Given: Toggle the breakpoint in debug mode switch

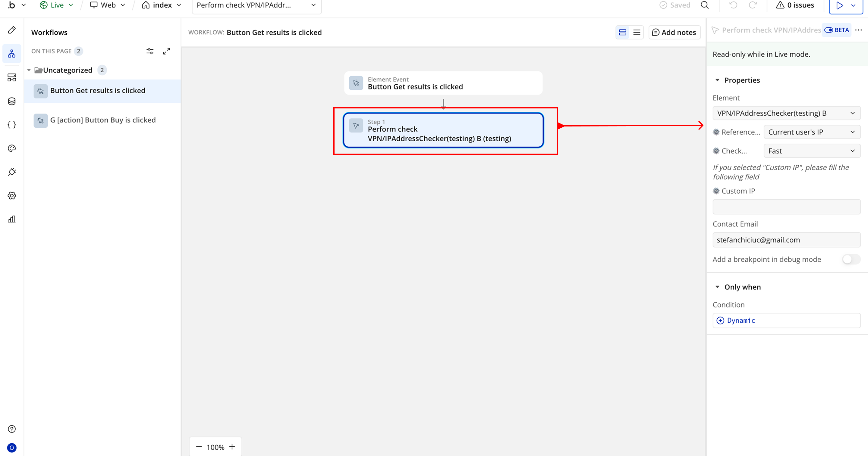Looking at the screenshot, I should 851,259.
